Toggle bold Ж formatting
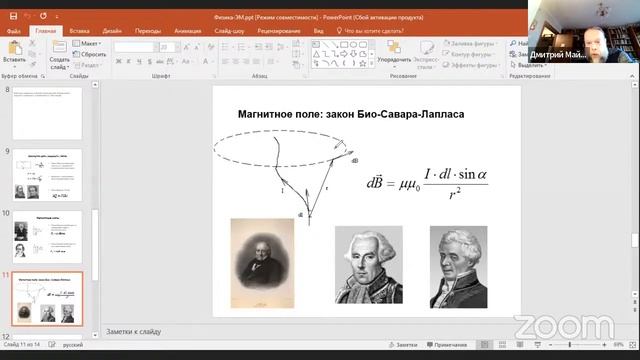This screenshot has height=360, width=640. click(118, 62)
